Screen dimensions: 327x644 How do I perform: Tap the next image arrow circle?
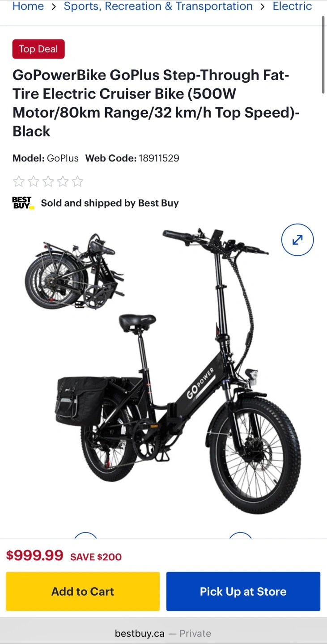point(241,535)
